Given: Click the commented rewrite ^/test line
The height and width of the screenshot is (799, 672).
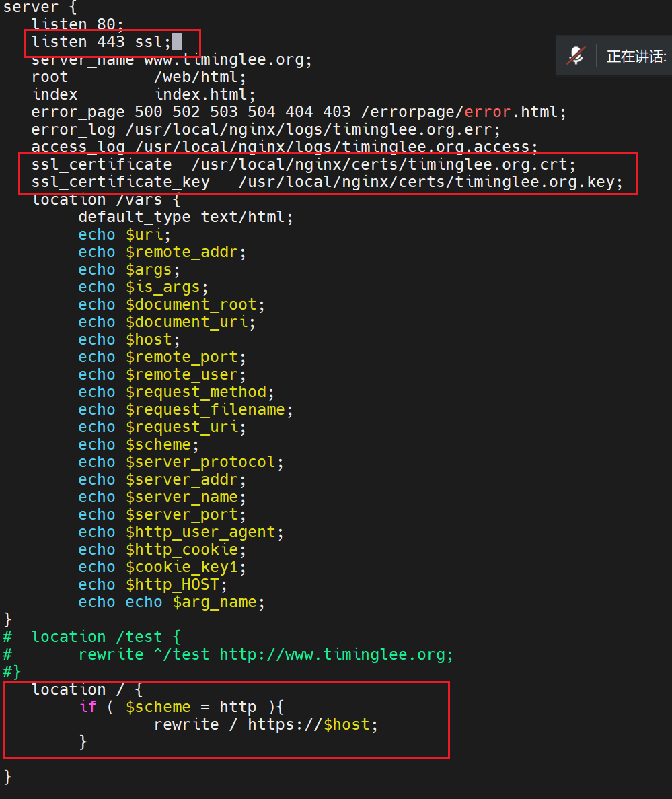Looking at the screenshot, I should pos(228,654).
